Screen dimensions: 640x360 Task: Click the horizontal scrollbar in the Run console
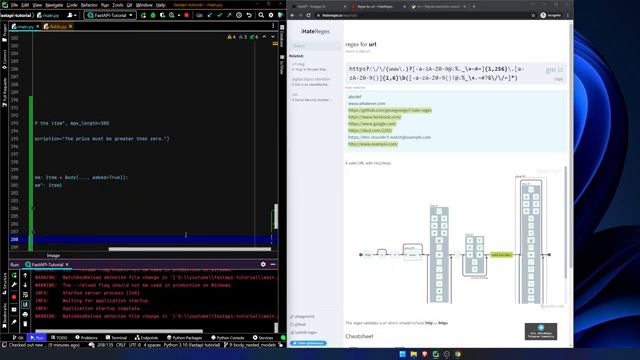119,331
